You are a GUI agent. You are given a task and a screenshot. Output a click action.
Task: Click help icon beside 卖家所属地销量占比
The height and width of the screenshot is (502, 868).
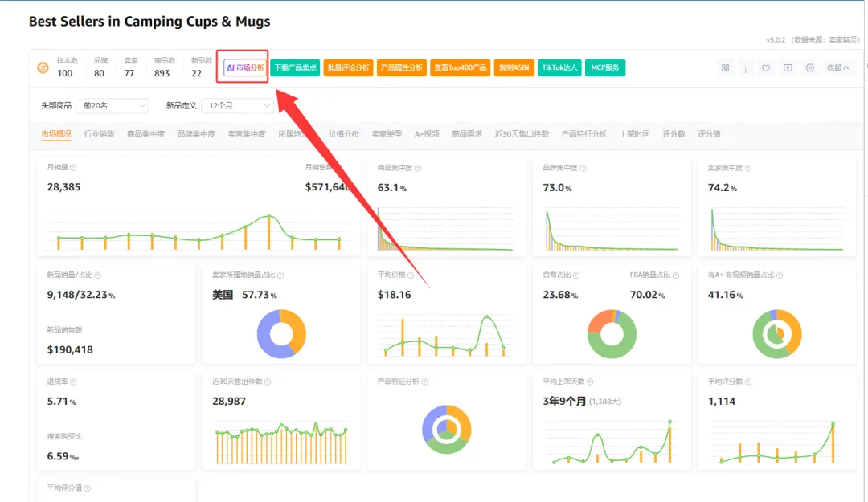280,275
